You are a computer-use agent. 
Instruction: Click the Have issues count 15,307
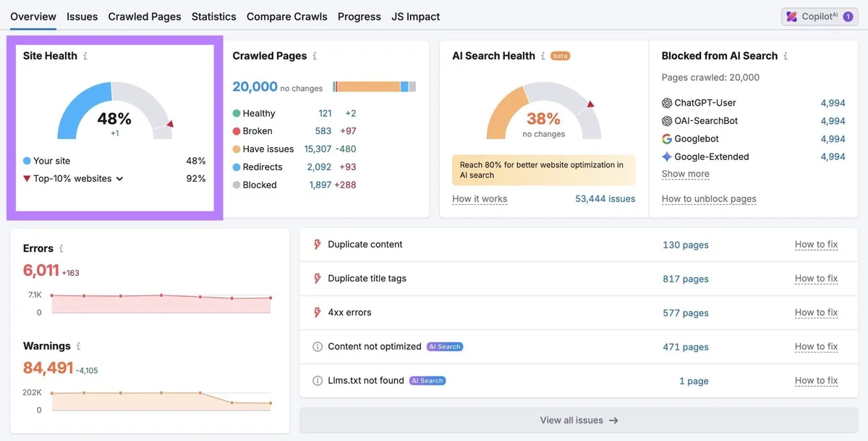point(318,149)
